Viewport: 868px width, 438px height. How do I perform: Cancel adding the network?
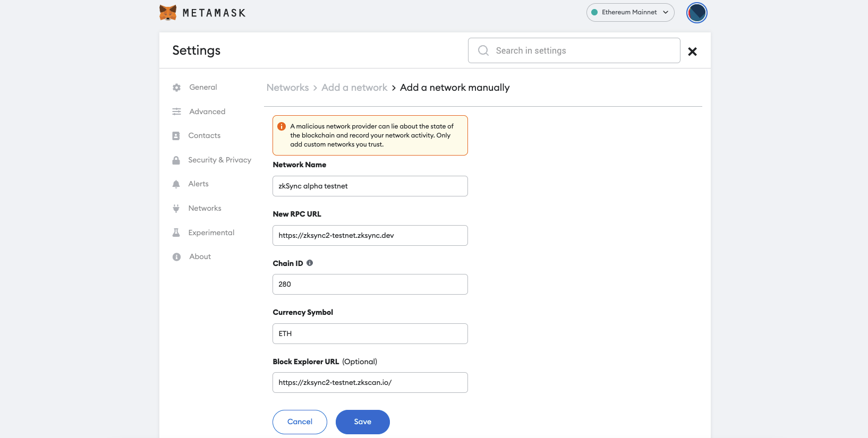[x=300, y=422]
